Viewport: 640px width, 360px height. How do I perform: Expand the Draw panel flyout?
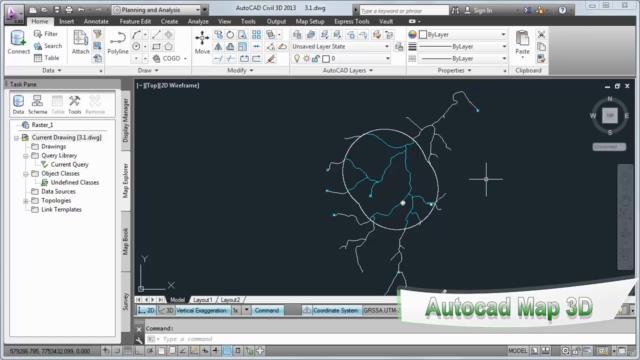click(148, 71)
